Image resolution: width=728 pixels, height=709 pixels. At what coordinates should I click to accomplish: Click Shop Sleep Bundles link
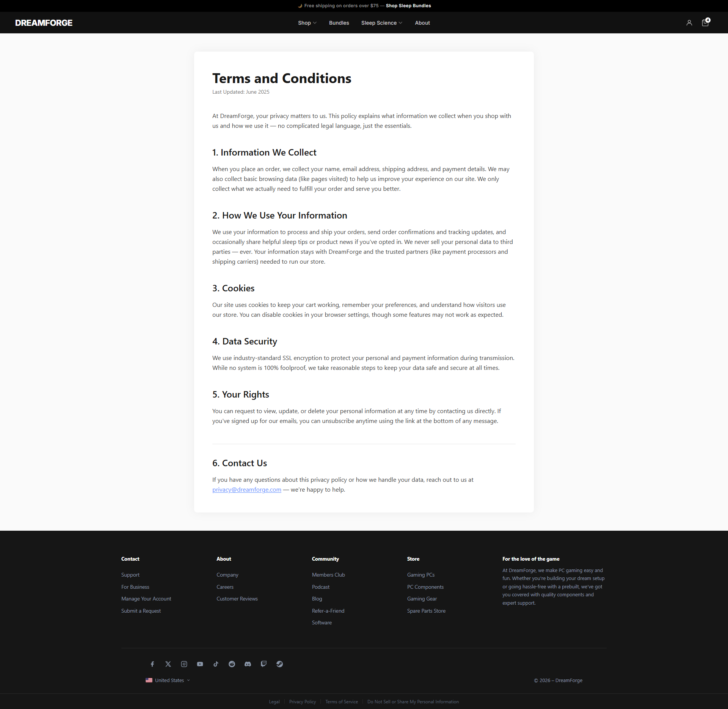[x=408, y=6]
